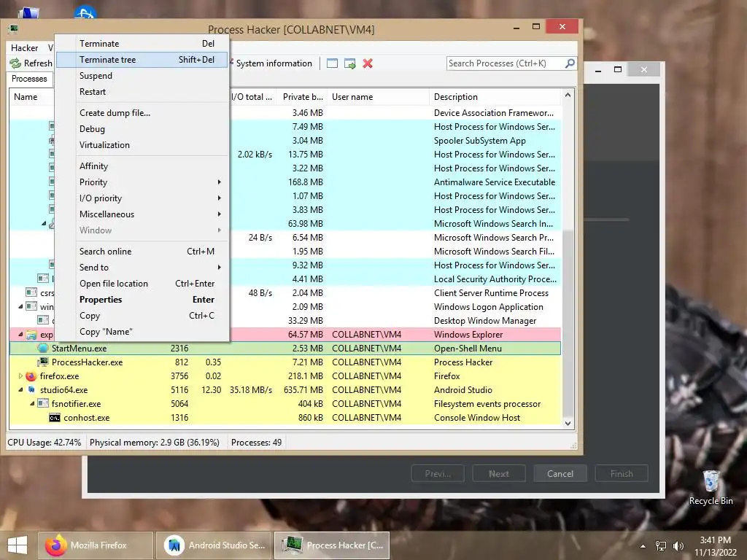Expand the Send to submenu
Image resolution: width=747 pixels, height=560 pixels.
[142, 268]
